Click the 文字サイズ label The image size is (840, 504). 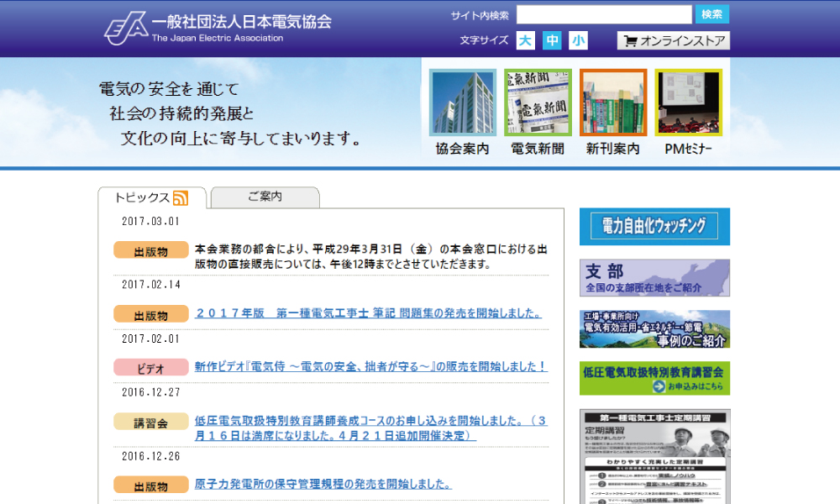point(485,40)
